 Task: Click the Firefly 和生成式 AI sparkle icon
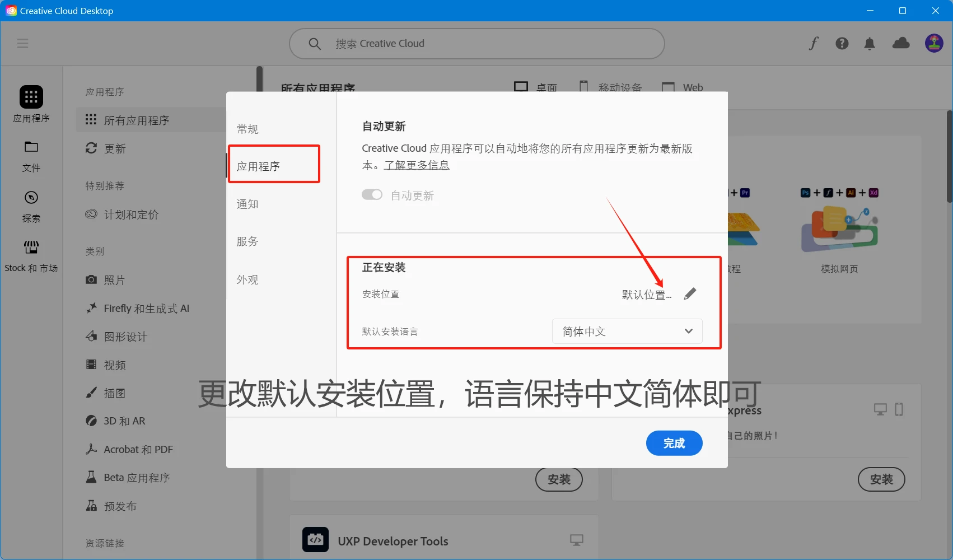pyautogui.click(x=91, y=308)
